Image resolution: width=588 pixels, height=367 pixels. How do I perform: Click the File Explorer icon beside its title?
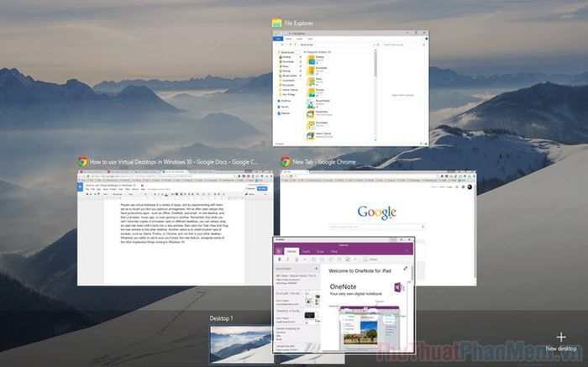point(276,24)
